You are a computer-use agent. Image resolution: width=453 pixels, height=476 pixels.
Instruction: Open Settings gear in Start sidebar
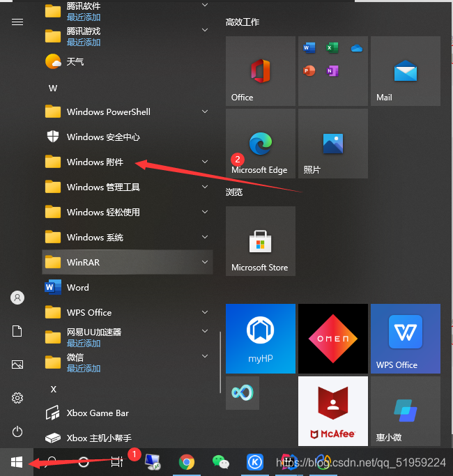click(17, 398)
